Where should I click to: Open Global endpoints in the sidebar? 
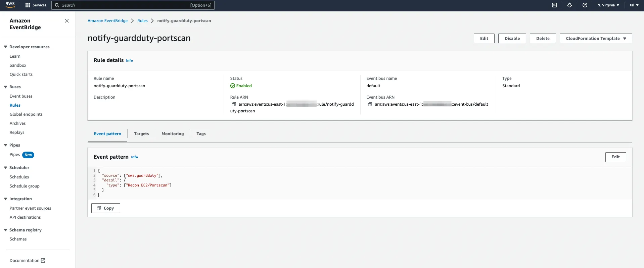(x=26, y=114)
